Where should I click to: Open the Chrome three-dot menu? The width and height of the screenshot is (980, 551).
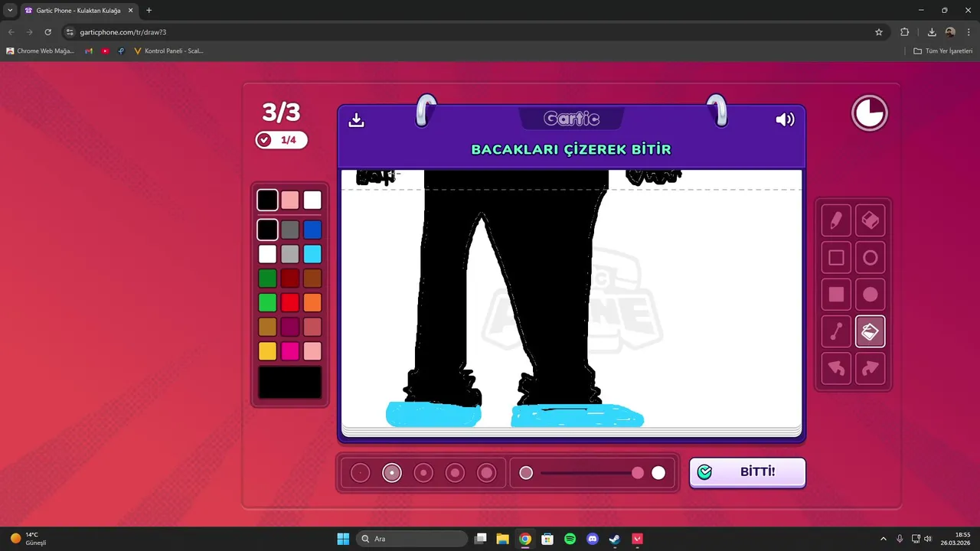click(969, 32)
